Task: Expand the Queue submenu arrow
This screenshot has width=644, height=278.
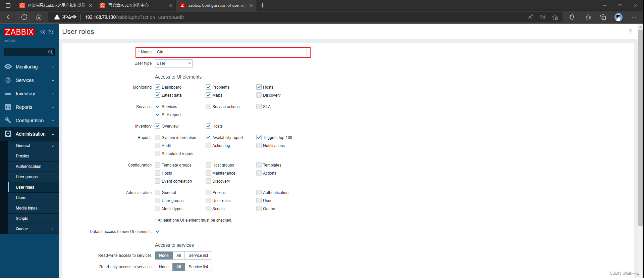Action: click(53, 229)
